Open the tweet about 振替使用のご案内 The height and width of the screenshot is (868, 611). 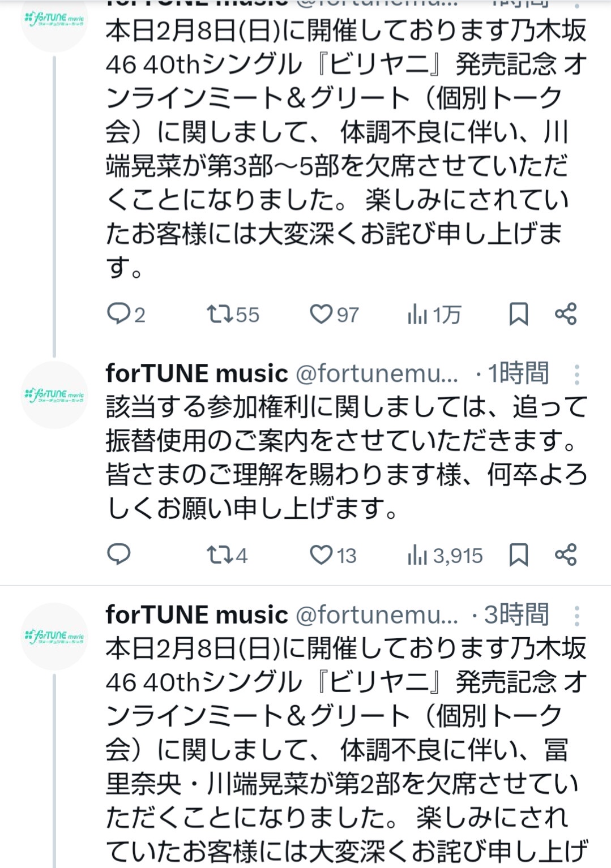[345, 457]
